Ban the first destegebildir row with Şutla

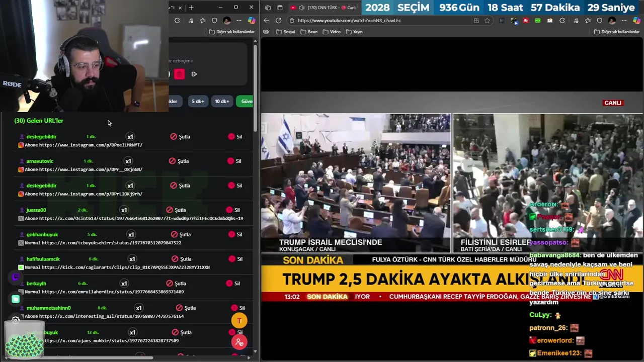click(180, 137)
